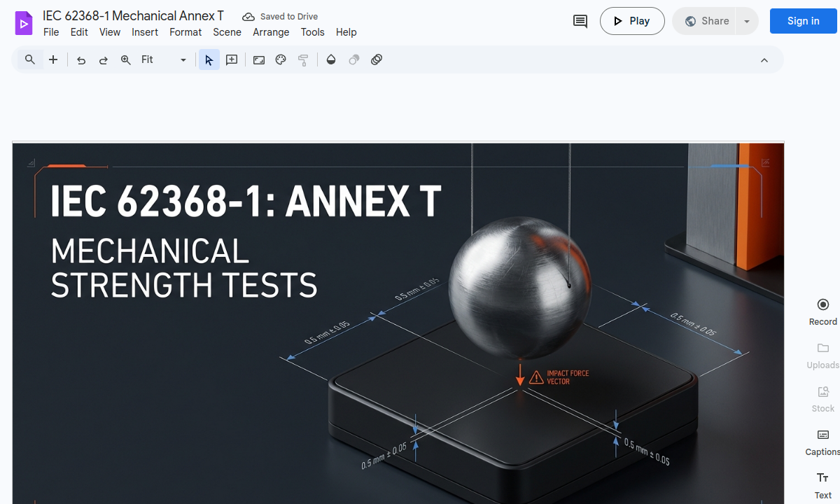This screenshot has width=840, height=504.
Task: Collapse the toolbar with the chevron
Action: 764,59
